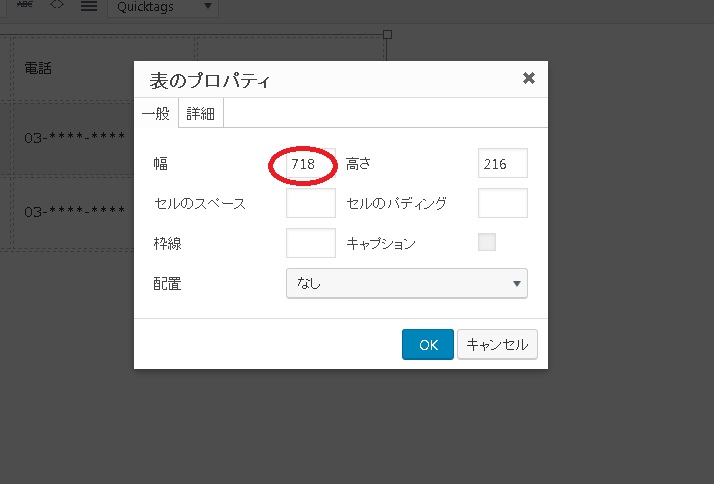
Task: Close the table properties dialog with X
Action: pos(528,78)
